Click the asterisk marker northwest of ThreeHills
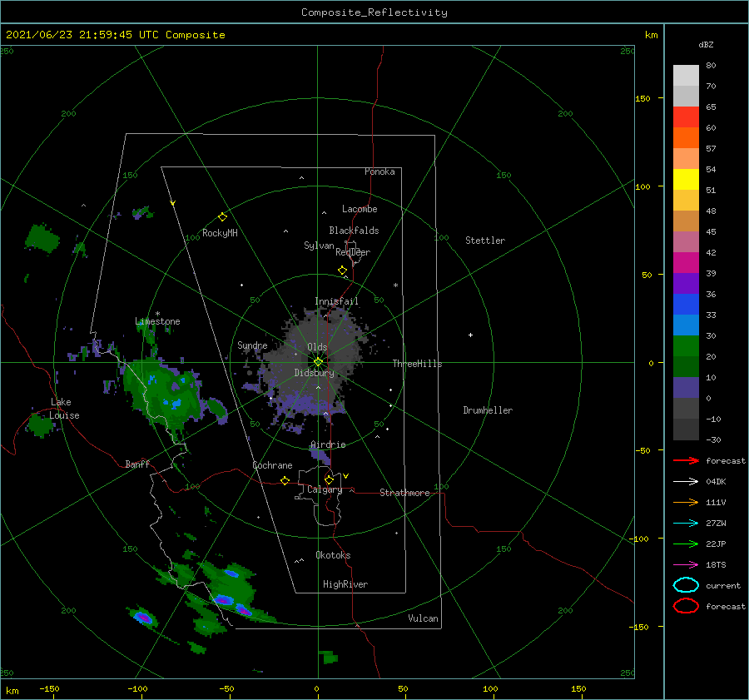The height and width of the screenshot is (700, 749). coord(395,285)
